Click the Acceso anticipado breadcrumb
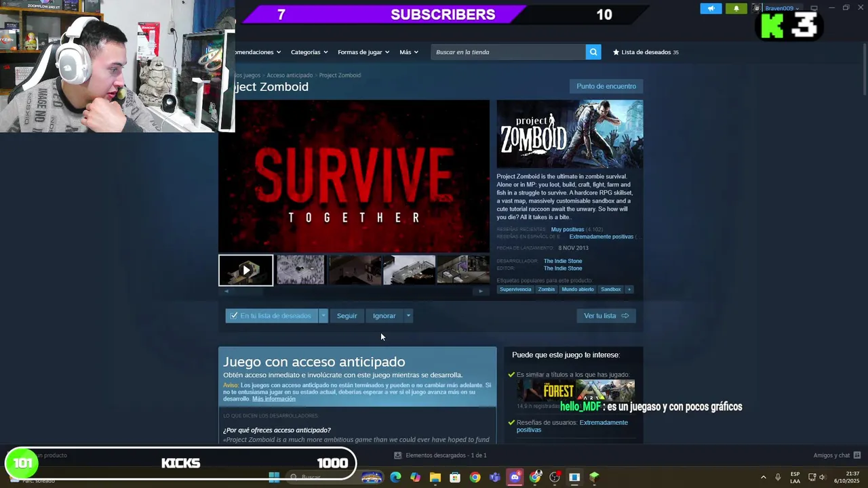The height and width of the screenshot is (488, 868). (x=290, y=75)
